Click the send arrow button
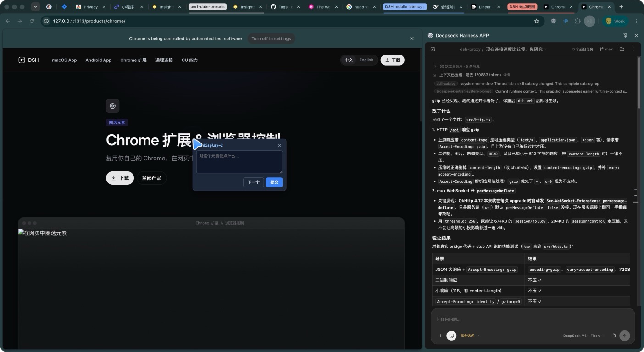 click(x=625, y=335)
